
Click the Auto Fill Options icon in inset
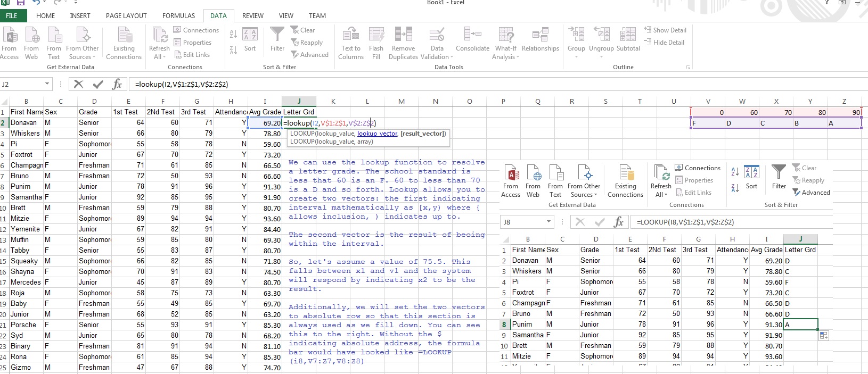point(824,336)
